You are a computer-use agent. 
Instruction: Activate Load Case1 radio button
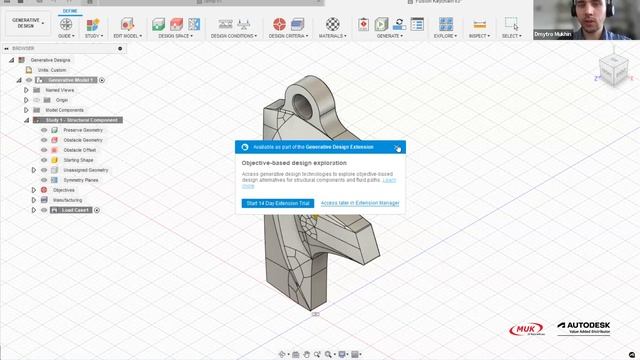(97, 210)
